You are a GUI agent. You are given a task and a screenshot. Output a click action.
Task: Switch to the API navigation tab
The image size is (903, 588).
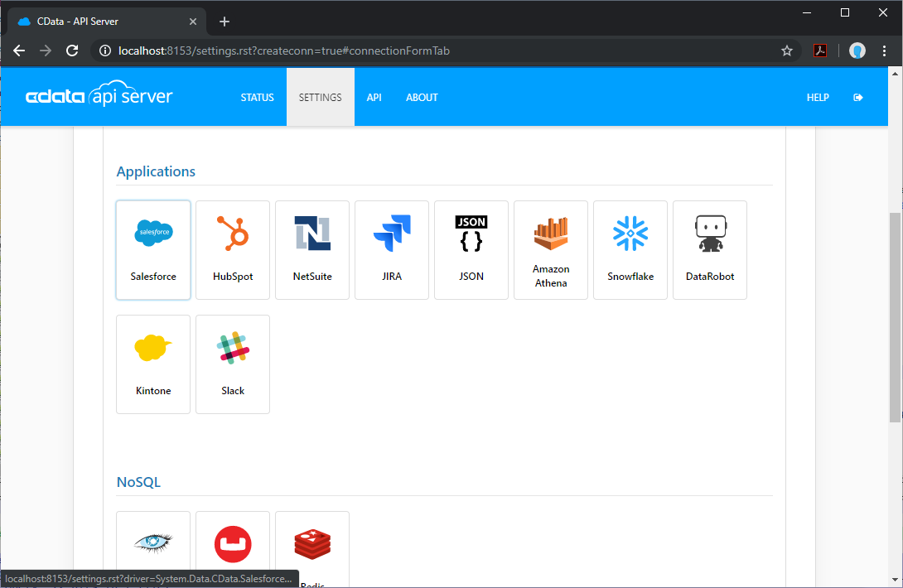pyautogui.click(x=374, y=98)
